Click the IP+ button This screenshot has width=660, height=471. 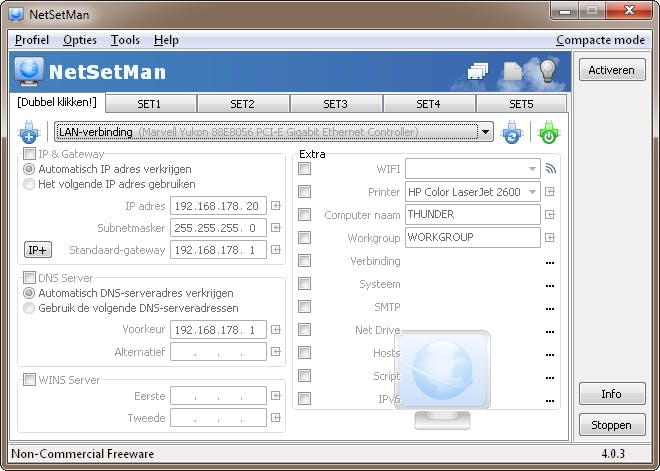[38, 250]
